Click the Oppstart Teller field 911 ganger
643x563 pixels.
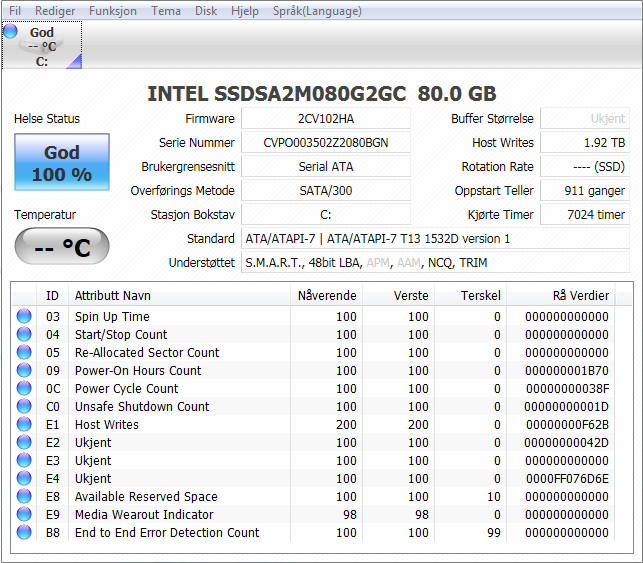point(585,191)
